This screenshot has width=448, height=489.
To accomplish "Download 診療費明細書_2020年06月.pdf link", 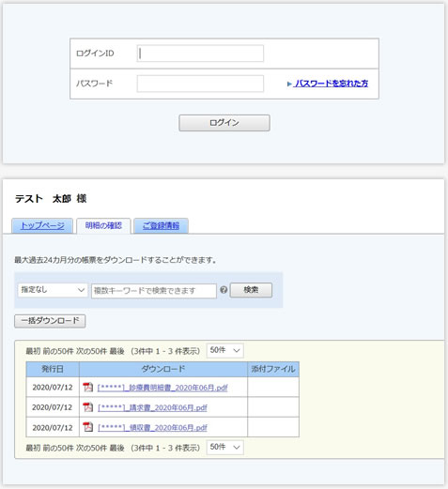I will [162, 388].
